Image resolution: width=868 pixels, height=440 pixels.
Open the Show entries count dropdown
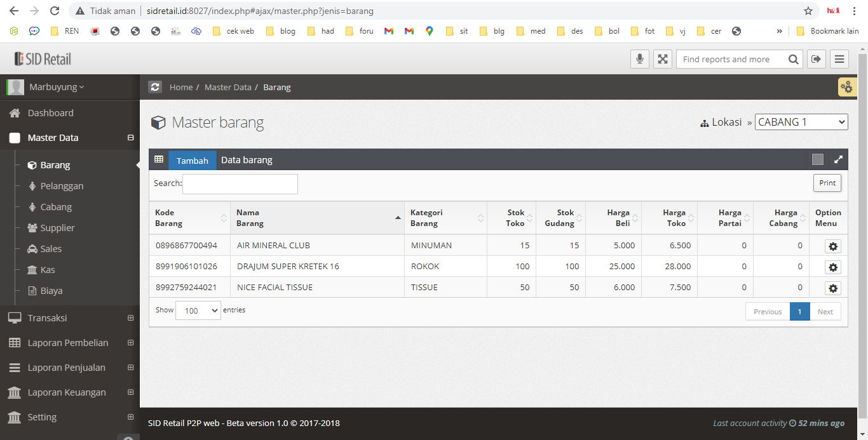(198, 311)
